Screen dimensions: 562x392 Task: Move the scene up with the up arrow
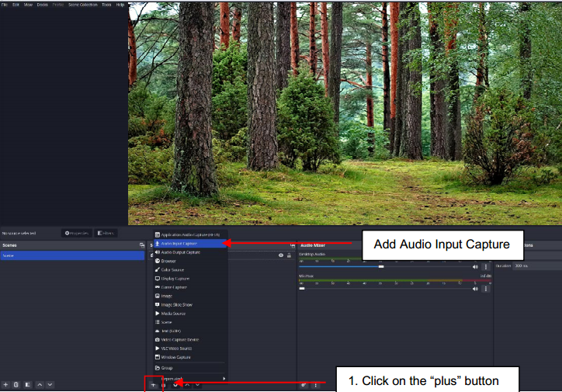(40, 384)
